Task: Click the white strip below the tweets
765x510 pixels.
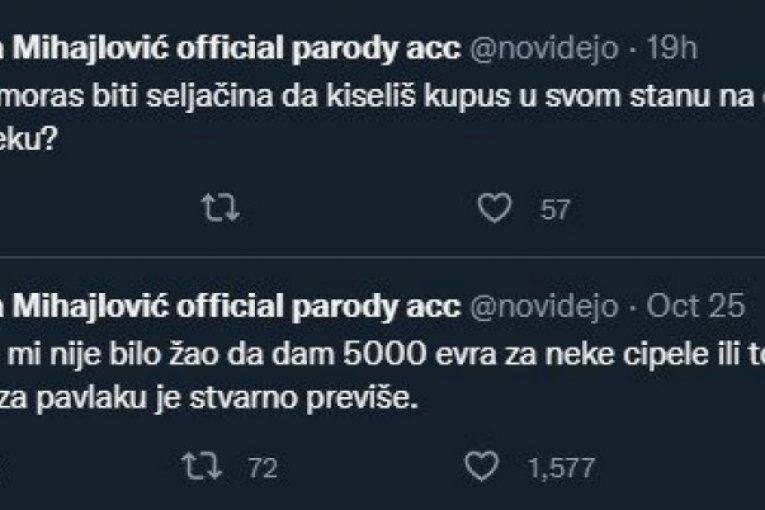Action: point(380,504)
